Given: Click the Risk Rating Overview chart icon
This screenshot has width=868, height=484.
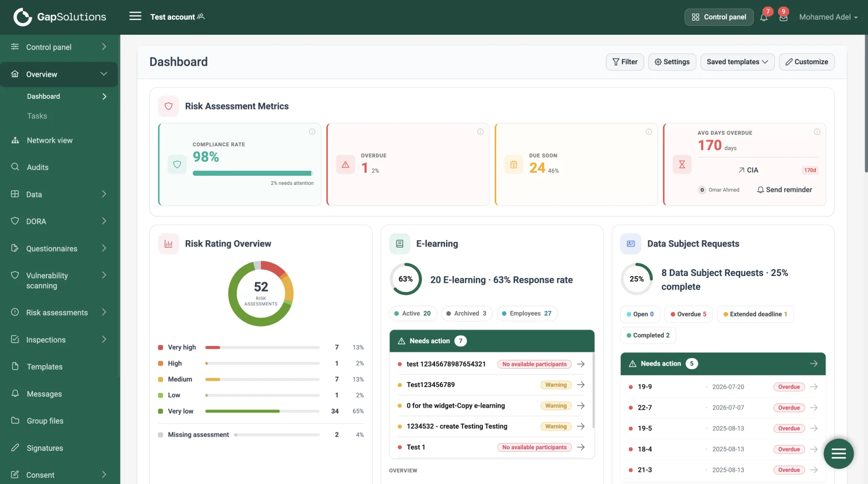Looking at the screenshot, I should (x=168, y=244).
